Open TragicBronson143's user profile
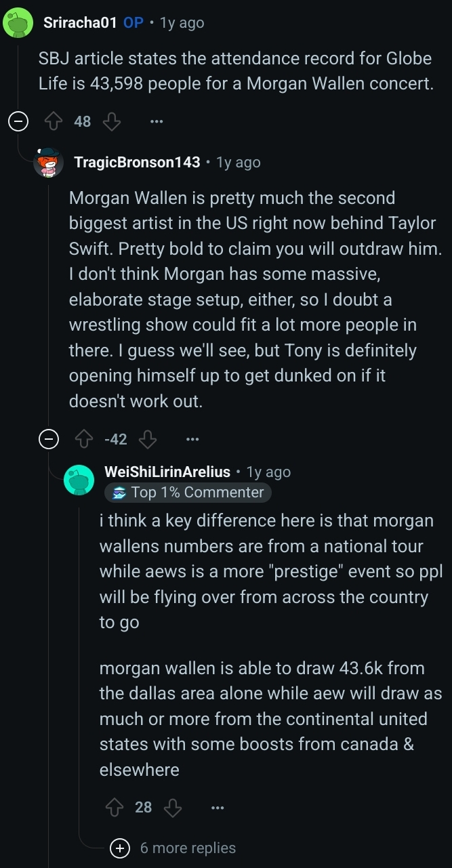The height and width of the screenshot is (868, 452). pyautogui.click(x=137, y=163)
